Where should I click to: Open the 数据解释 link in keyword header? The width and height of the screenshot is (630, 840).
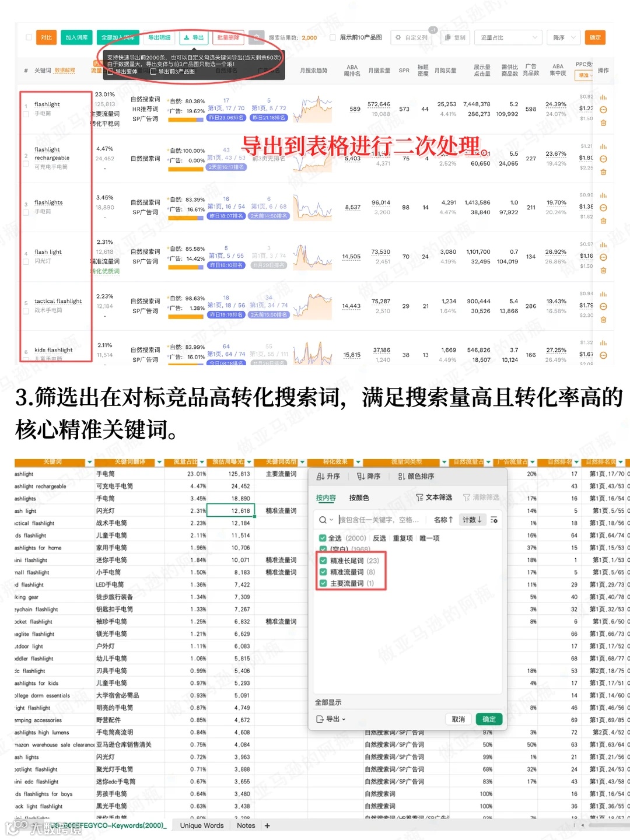(65, 71)
